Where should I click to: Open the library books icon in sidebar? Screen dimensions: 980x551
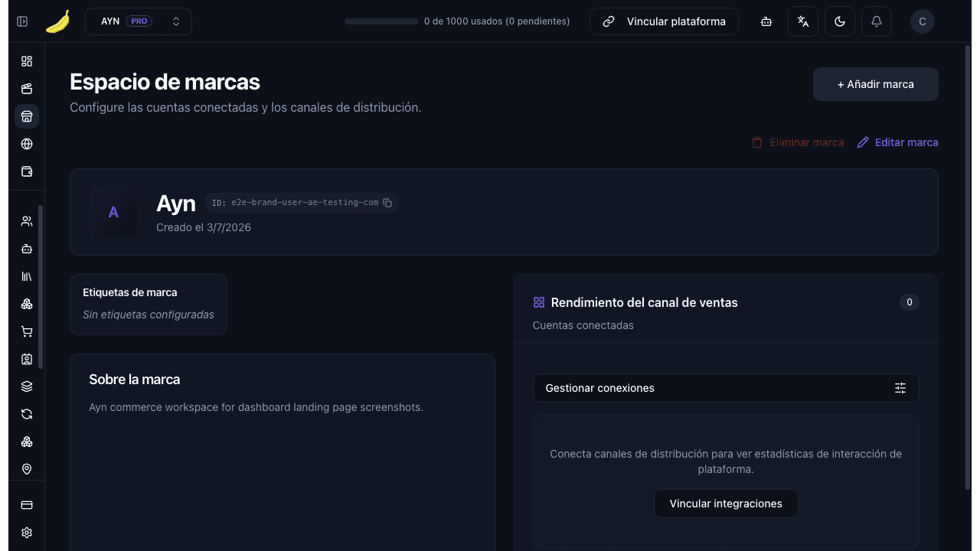[27, 276]
